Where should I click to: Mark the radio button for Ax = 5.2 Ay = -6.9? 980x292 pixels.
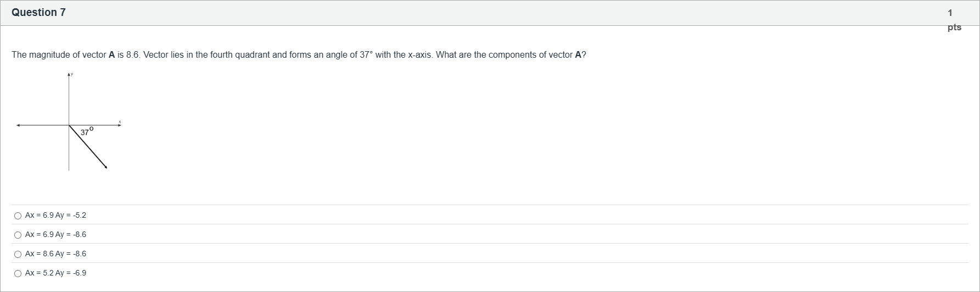(x=18, y=273)
